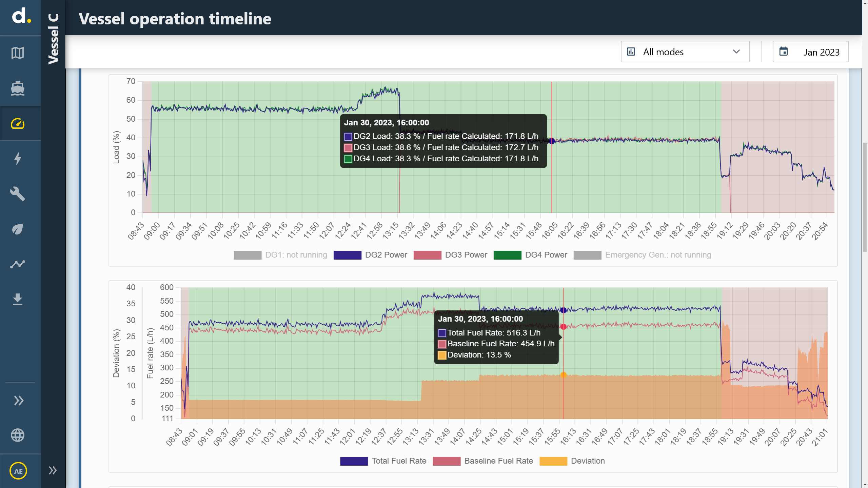Click the orange Deviation point at 16:00
The width and height of the screenshot is (868, 488).
[564, 375]
